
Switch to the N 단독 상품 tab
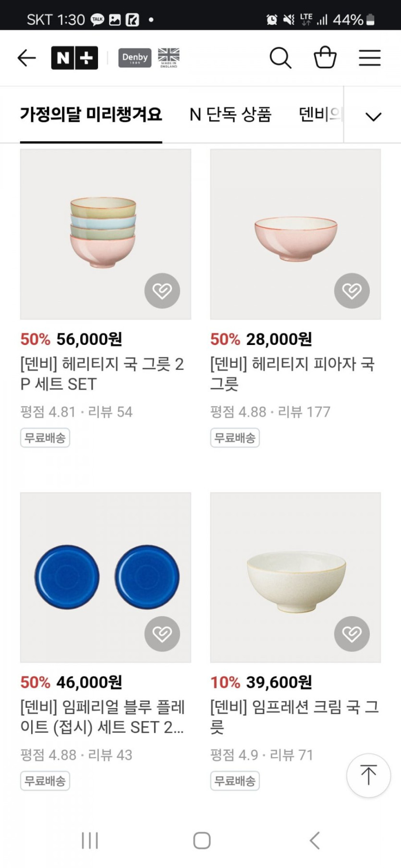[x=231, y=115]
